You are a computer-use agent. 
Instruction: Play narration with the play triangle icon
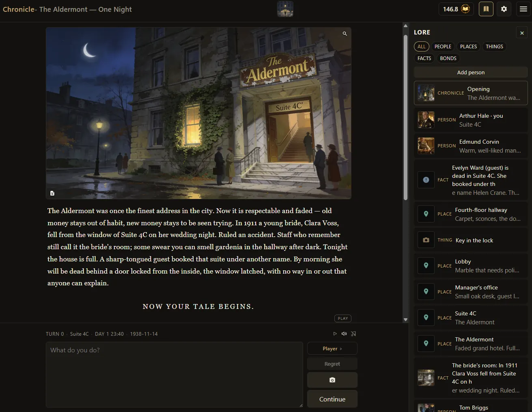[335, 334]
